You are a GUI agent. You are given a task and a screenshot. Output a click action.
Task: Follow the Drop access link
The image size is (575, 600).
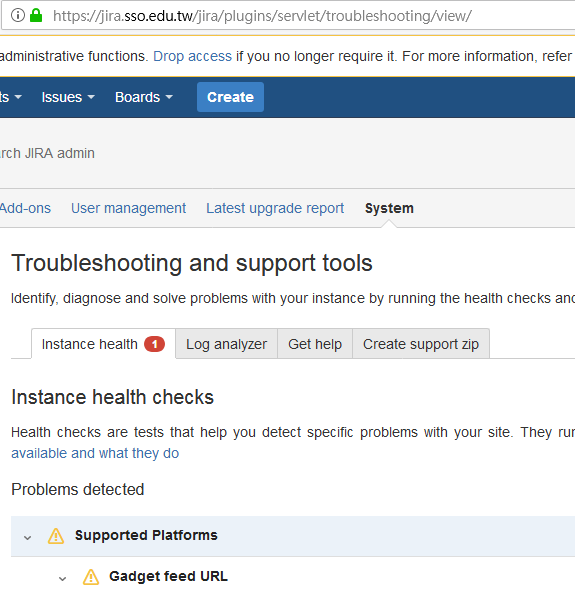[192, 56]
